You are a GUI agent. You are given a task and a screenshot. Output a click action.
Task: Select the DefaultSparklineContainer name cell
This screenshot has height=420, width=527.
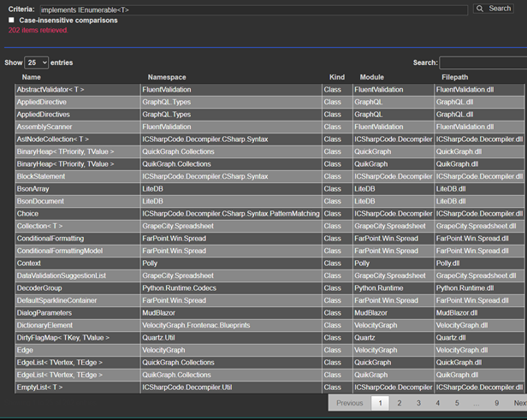point(77,301)
